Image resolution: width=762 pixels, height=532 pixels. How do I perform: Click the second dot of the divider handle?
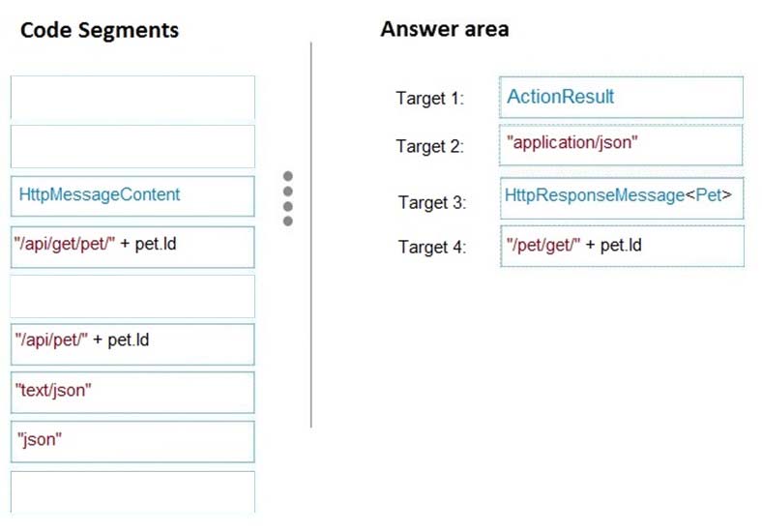288,192
